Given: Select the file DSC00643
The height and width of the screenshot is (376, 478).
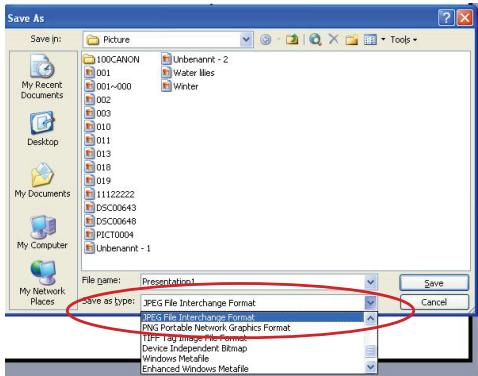Looking at the screenshot, I should tap(110, 208).
